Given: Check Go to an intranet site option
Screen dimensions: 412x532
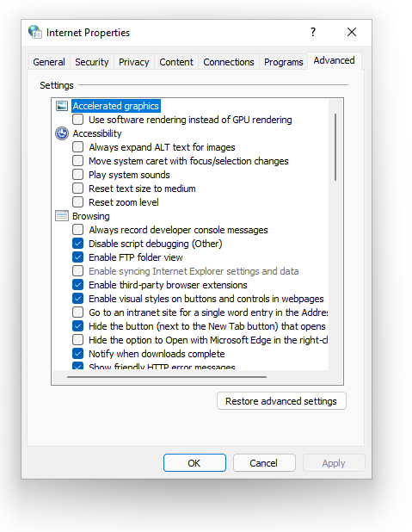Looking at the screenshot, I should [78, 312].
